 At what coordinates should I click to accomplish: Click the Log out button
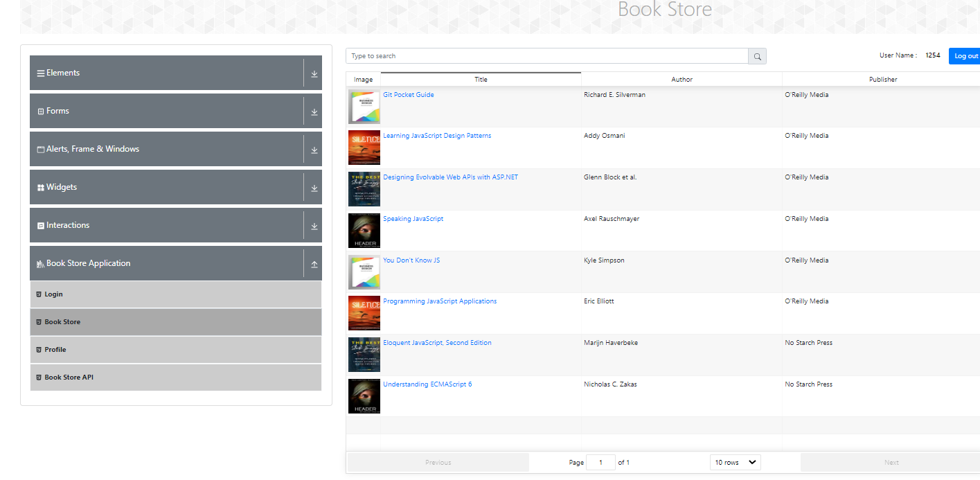(x=965, y=56)
